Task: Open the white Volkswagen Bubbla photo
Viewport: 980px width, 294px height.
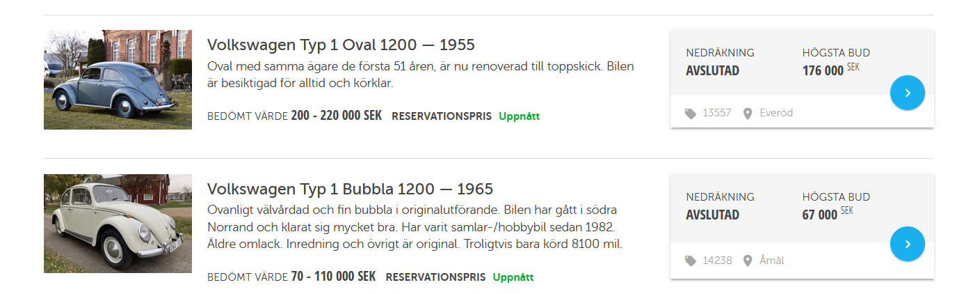Action: pos(118,224)
